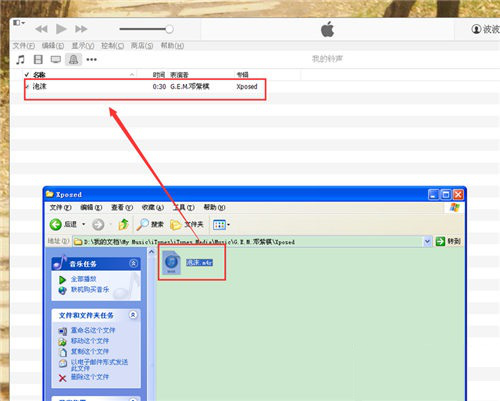Minimize the Xposed Explorer window

coord(433,194)
